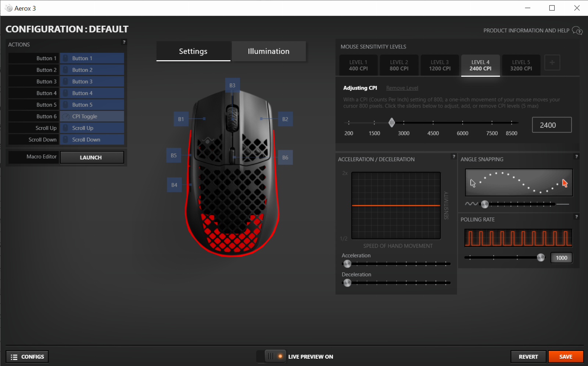Click the polling rate value field 1000
Screen dimensions: 588x366
561,258
